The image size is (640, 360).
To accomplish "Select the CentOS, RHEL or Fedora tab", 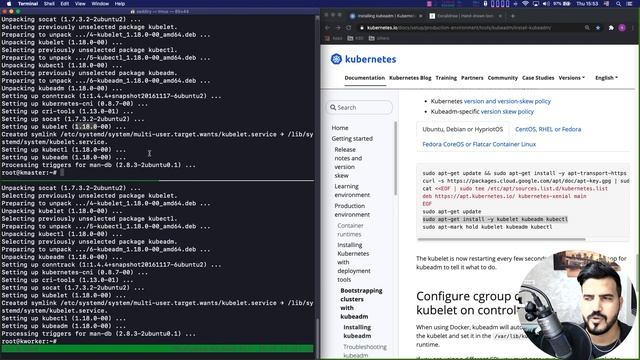I will pyautogui.click(x=548, y=129).
